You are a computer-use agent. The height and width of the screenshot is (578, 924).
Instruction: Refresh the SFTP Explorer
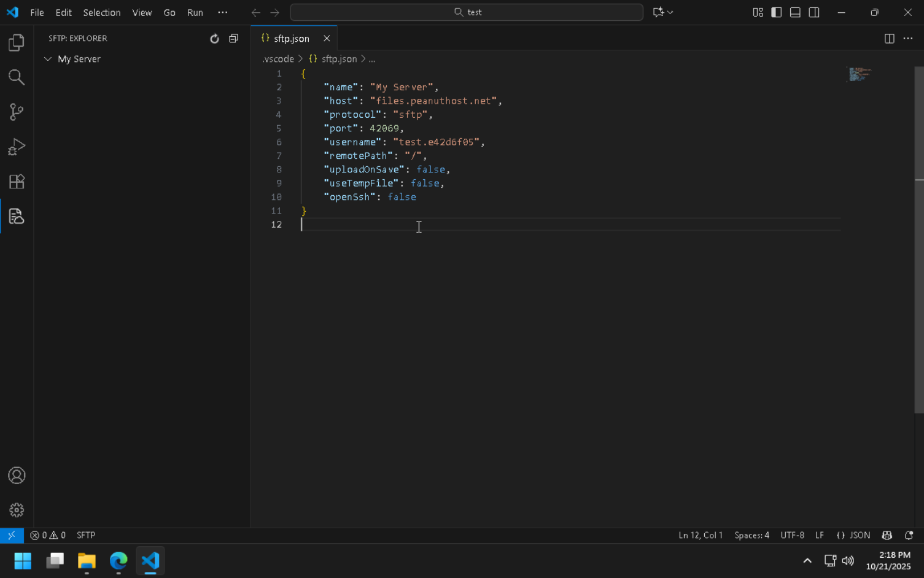tap(214, 38)
